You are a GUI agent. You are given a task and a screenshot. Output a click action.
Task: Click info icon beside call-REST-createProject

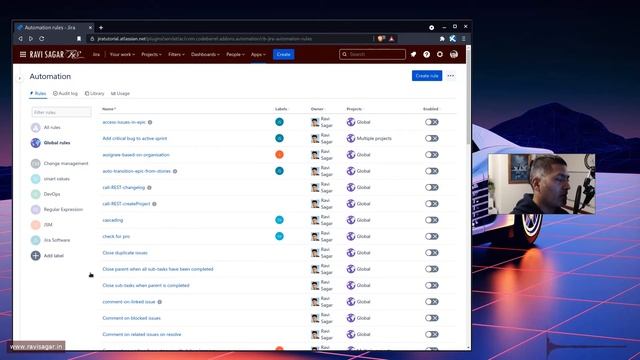[x=154, y=204]
